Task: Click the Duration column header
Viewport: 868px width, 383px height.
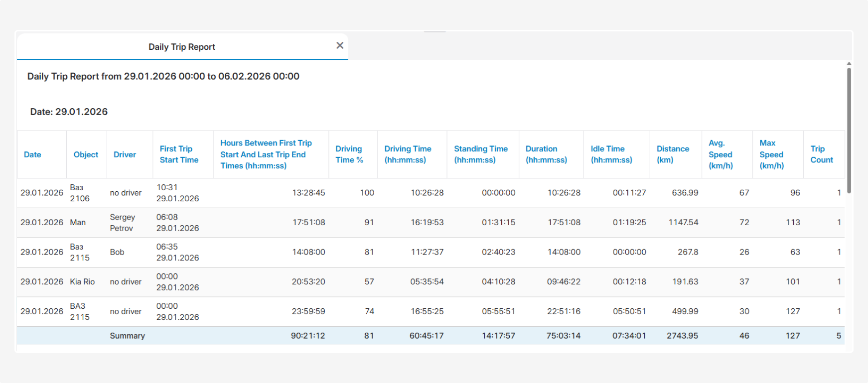Action: coord(546,154)
